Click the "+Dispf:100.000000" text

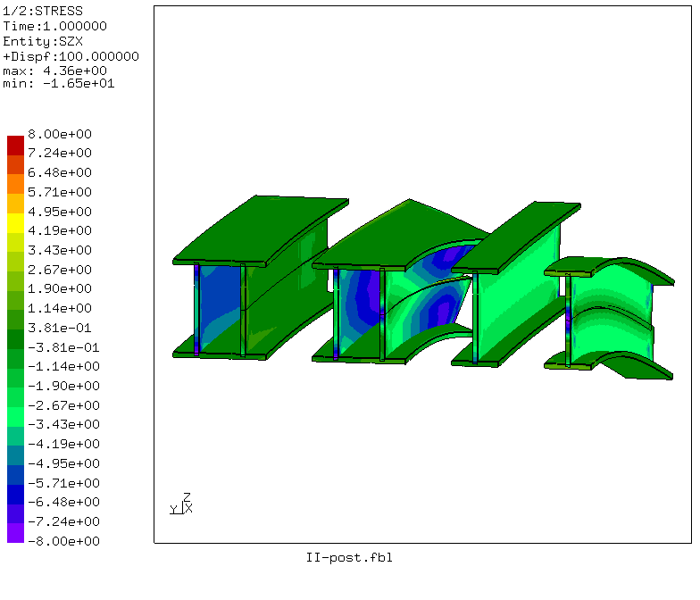click(x=71, y=56)
